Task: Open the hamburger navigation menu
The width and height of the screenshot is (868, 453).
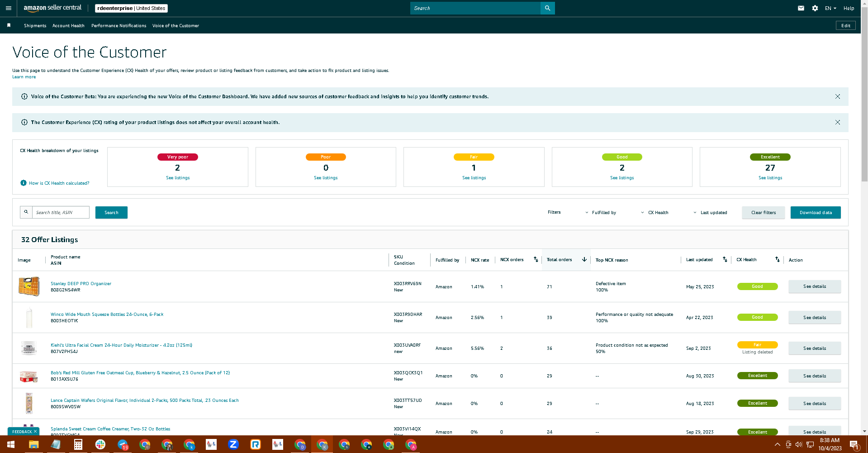Action: coord(8,8)
